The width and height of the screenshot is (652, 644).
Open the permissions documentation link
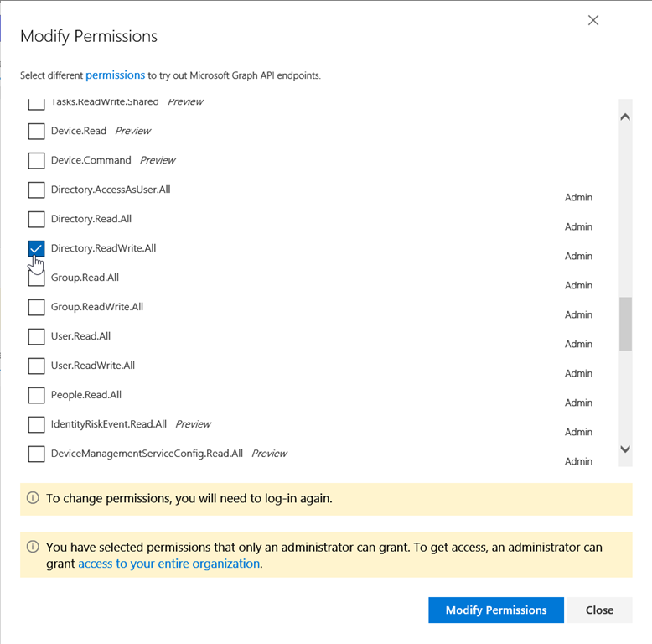click(115, 75)
